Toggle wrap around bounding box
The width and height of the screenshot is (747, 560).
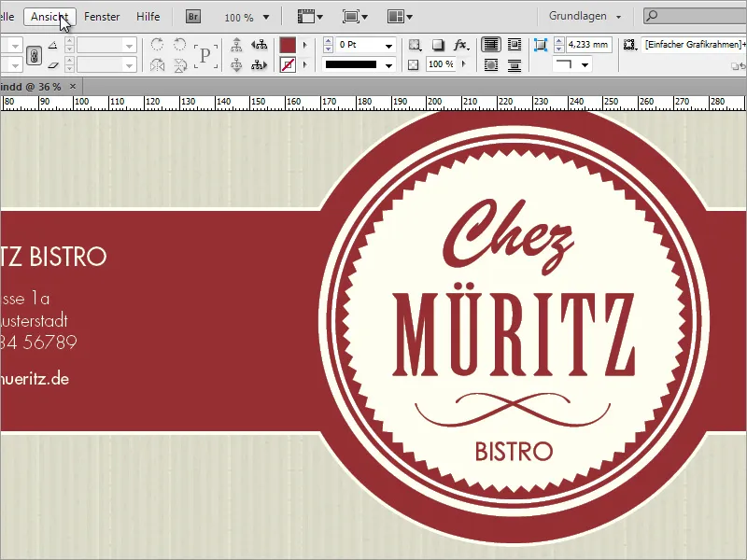[514, 45]
